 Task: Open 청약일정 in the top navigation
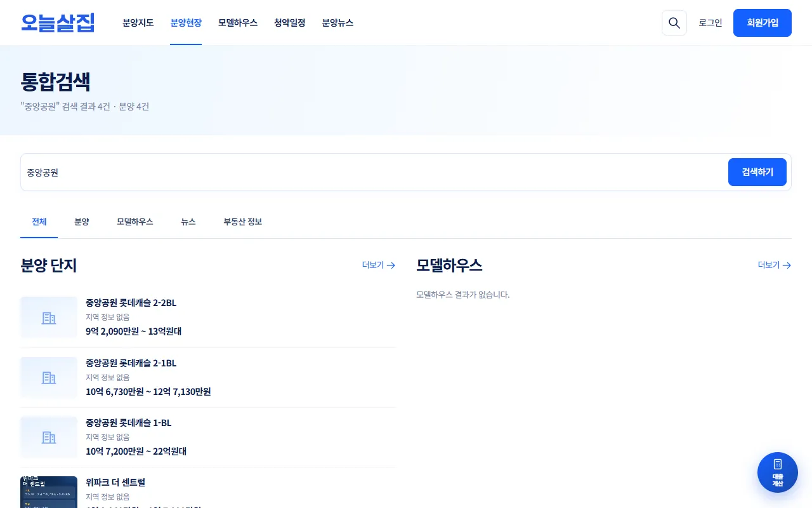click(290, 23)
